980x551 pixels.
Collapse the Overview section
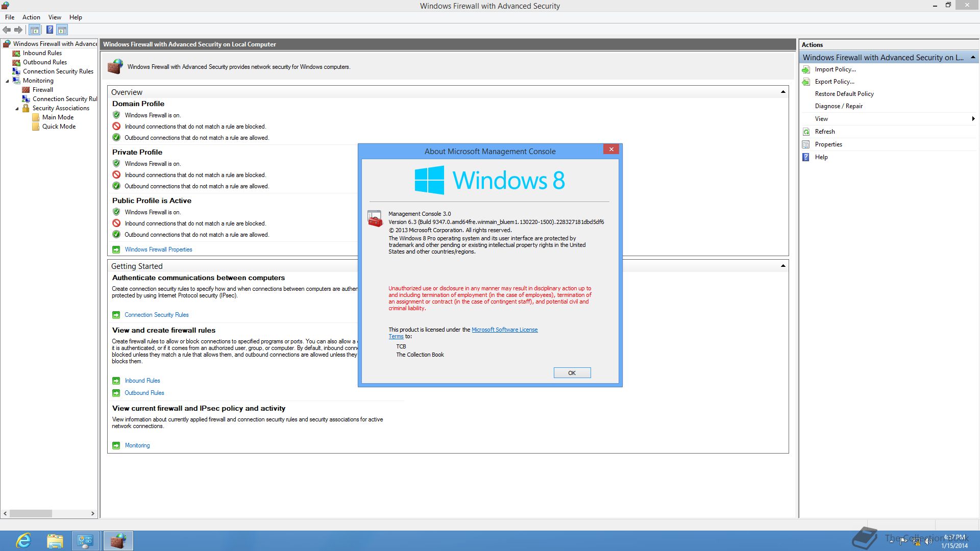point(783,92)
